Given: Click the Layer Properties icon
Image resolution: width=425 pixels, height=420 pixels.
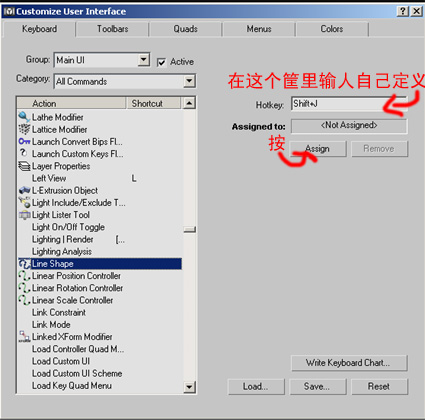Looking at the screenshot, I should pyautogui.click(x=24, y=166).
